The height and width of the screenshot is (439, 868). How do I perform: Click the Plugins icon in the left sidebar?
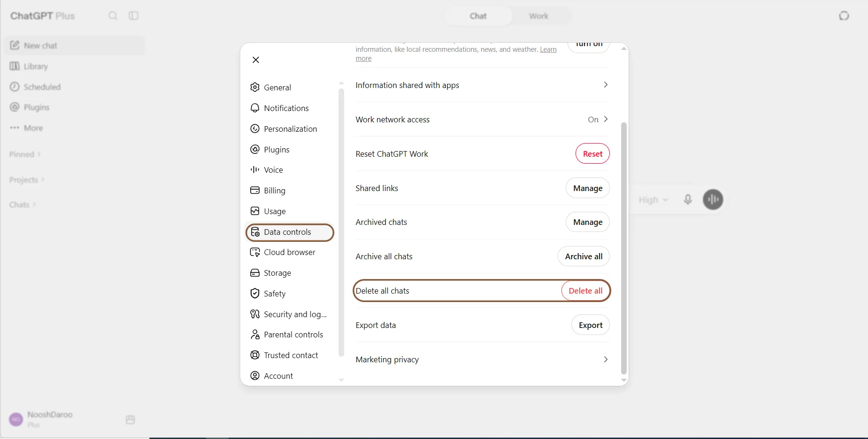(15, 107)
